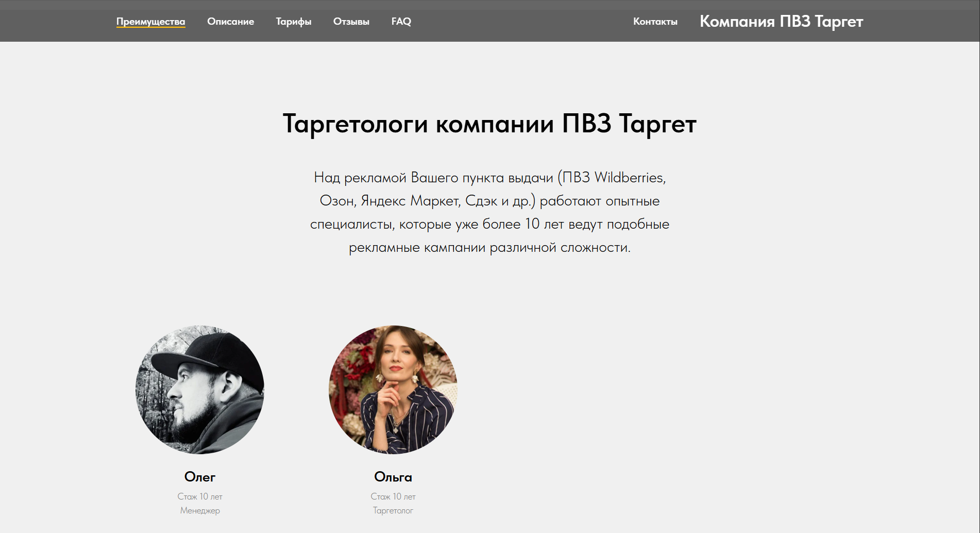Open the FAQ navigation link

click(x=401, y=22)
